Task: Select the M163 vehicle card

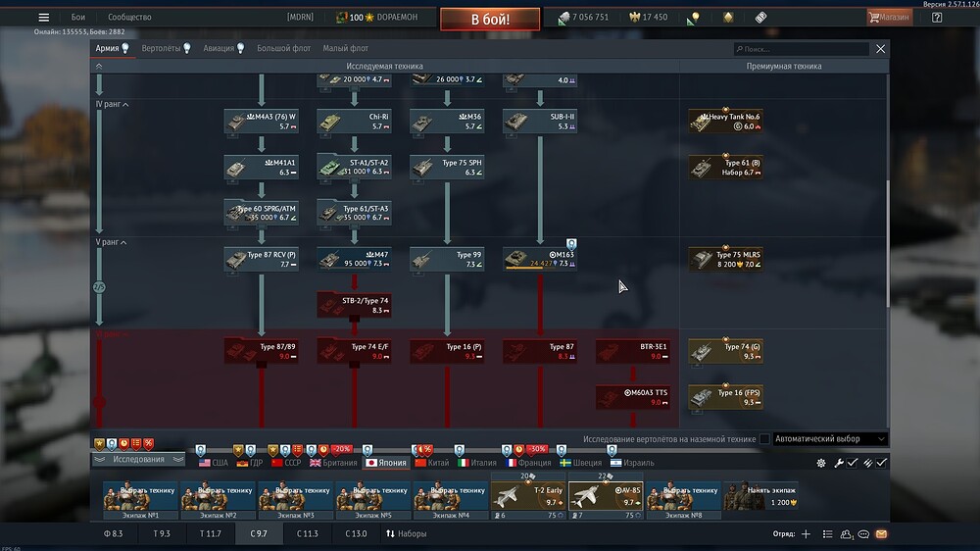Action: [540, 259]
